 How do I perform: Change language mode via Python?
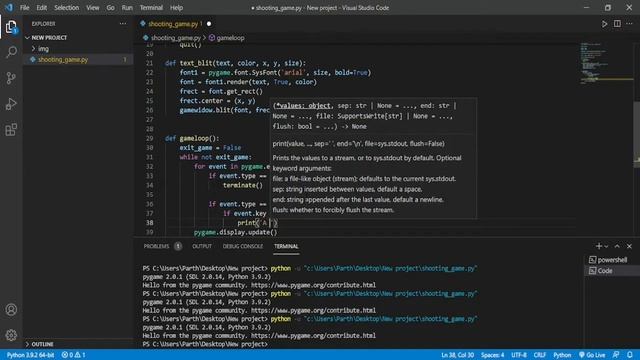point(562,355)
